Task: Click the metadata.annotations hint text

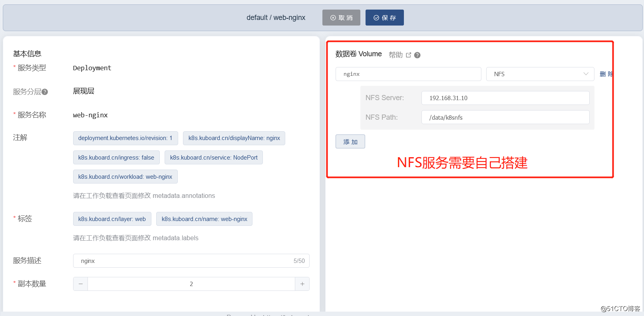Action: click(144, 196)
